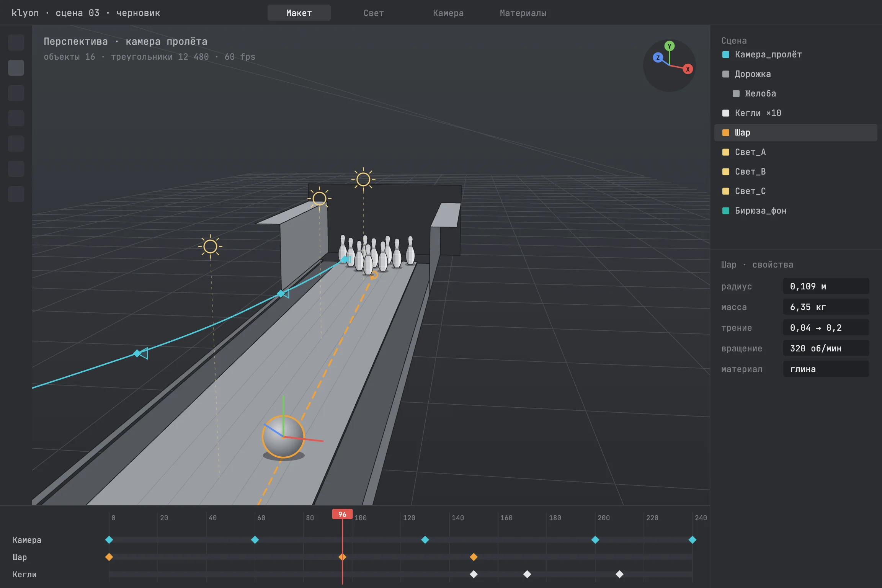The image size is (882, 588).
Task: Click the orange rotation marker at ball path end
Action: point(374,275)
